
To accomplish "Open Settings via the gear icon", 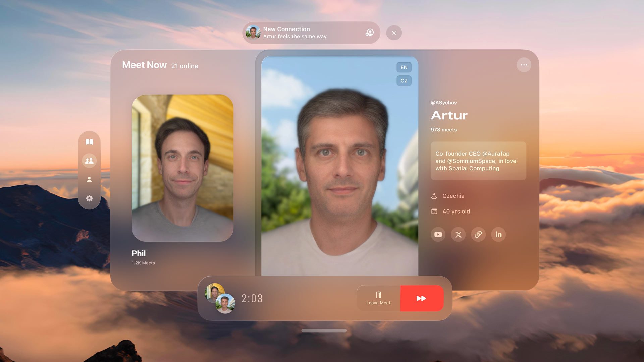I will pyautogui.click(x=89, y=198).
